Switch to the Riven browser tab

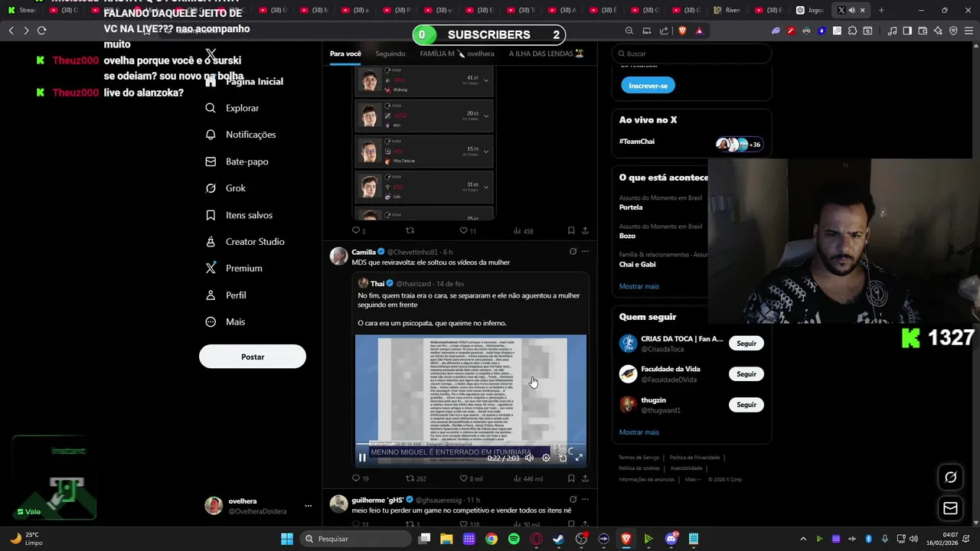tap(727, 10)
